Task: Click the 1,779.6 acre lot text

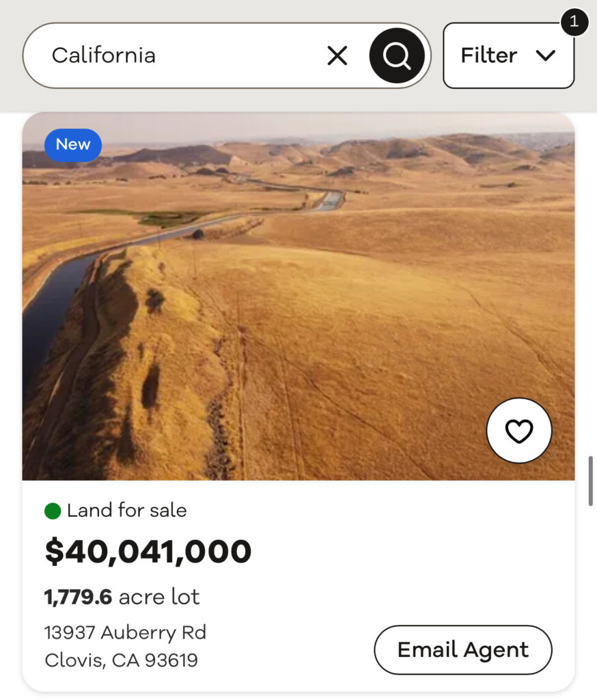Action: click(x=122, y=597)
